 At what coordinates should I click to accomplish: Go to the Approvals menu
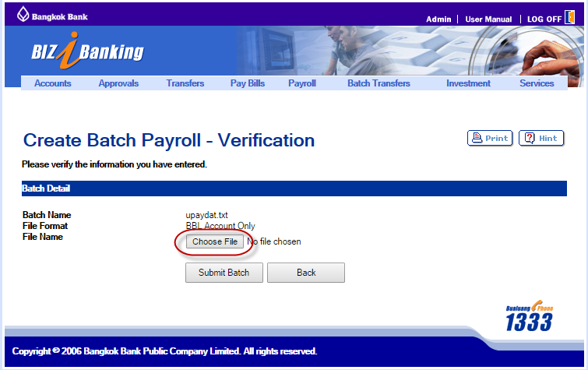coord(118,83)
